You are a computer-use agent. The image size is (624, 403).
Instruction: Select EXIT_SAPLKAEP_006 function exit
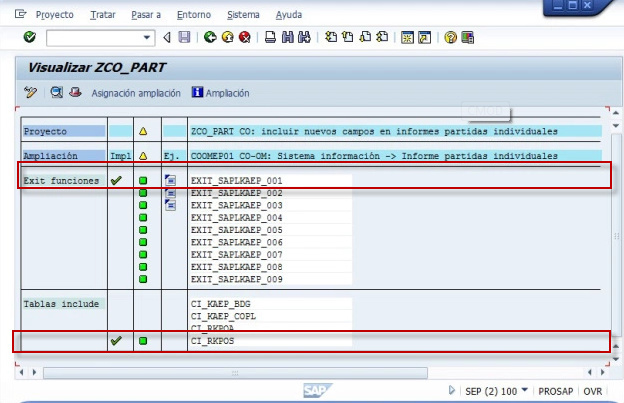[236, 242]
